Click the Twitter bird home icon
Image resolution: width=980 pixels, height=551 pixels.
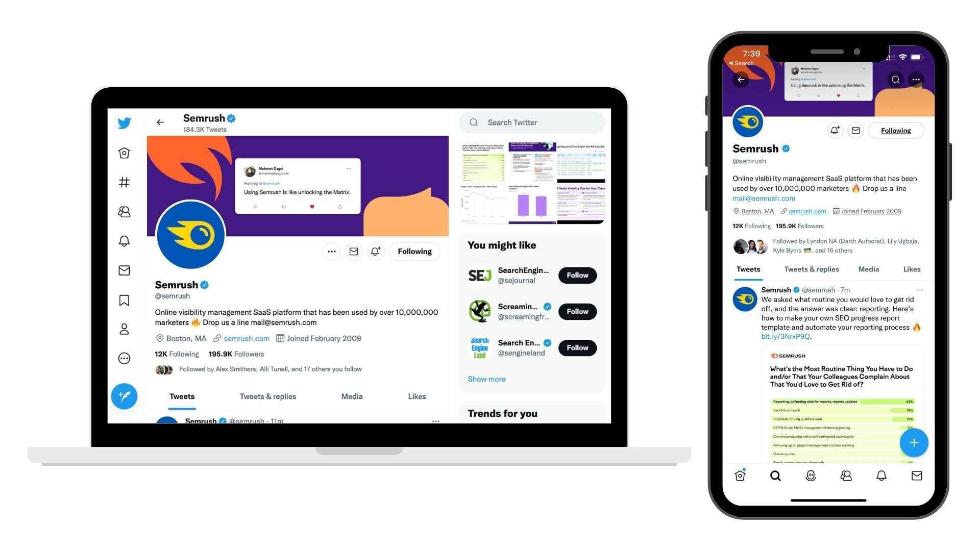(x=123, y=122)
